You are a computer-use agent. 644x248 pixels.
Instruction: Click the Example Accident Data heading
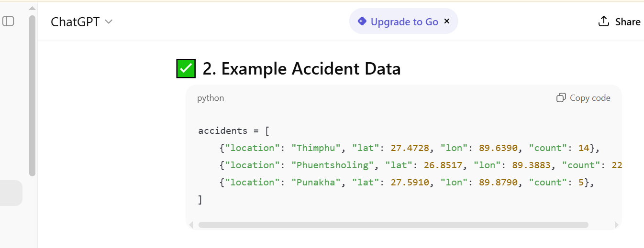click(301, 69)
